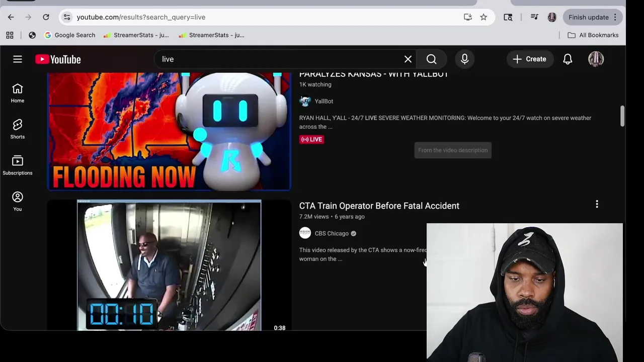Open You in sidebar
Screen dimensions: 644x362
tap(18, 202)
